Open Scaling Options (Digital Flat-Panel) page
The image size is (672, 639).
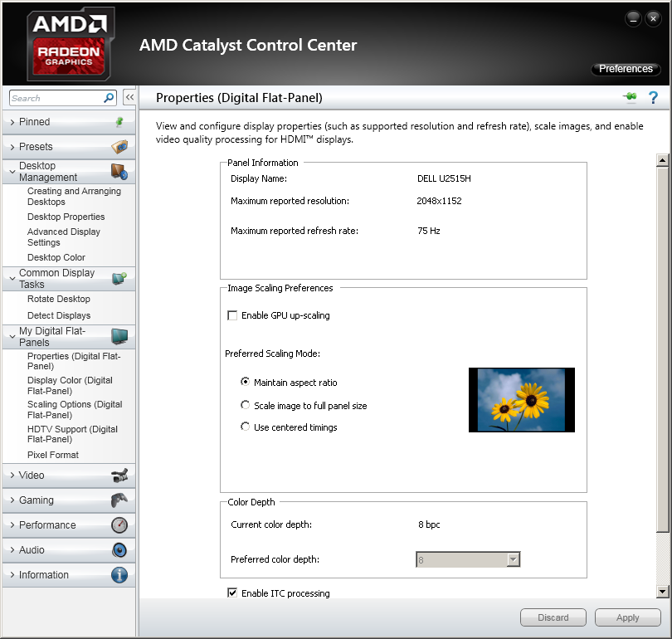click(75, 410)
